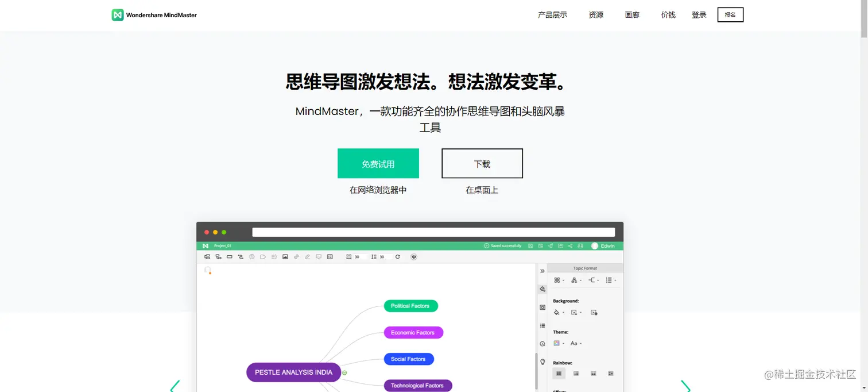868x392 pixels.
Task: Select the Topic Format panel tab
Action: click(x=585, y=268)
